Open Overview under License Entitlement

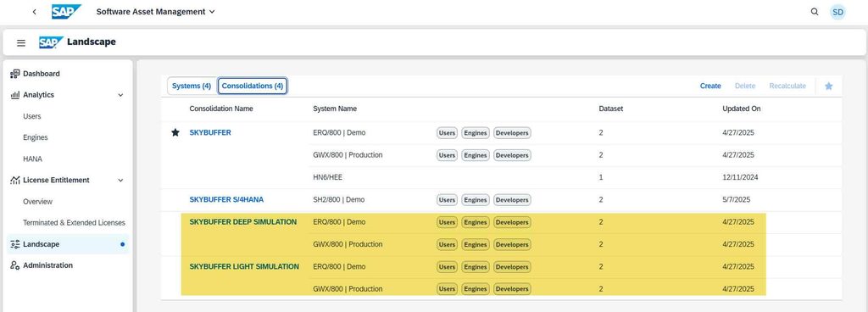tap(37, 202)
